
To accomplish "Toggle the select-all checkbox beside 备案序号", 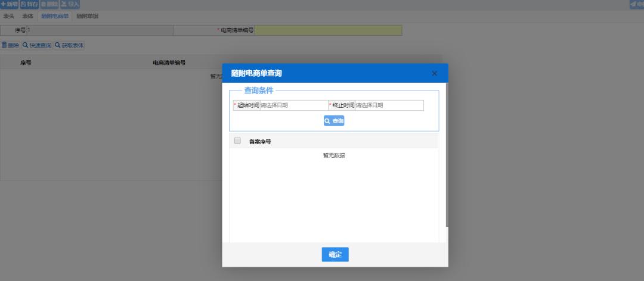I will pos(237,140).
